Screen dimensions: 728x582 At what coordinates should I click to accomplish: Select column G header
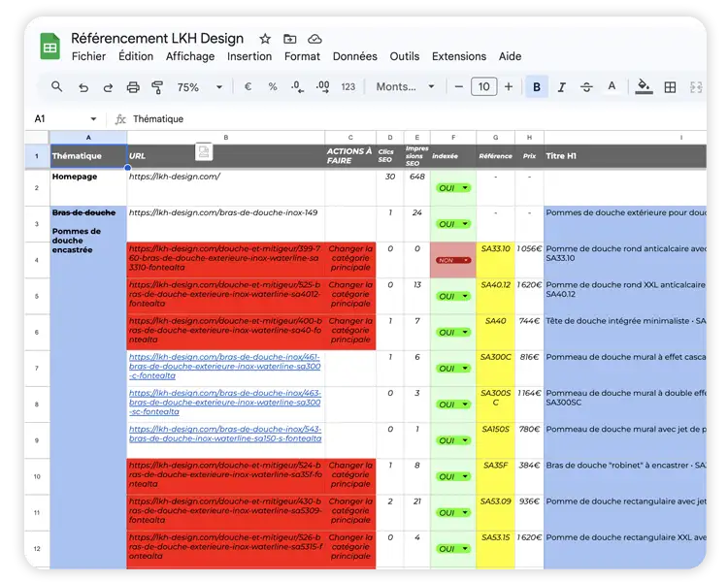[495, 138]
